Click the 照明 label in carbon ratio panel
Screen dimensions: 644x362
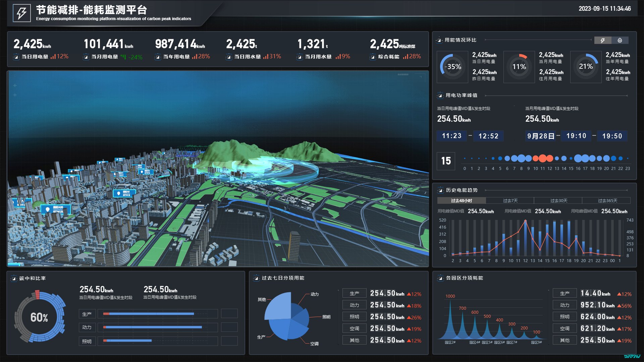tap(87, 341)
